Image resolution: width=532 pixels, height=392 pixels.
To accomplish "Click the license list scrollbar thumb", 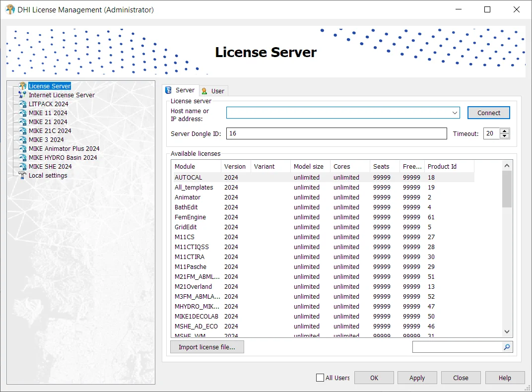I will pos(507,189).
